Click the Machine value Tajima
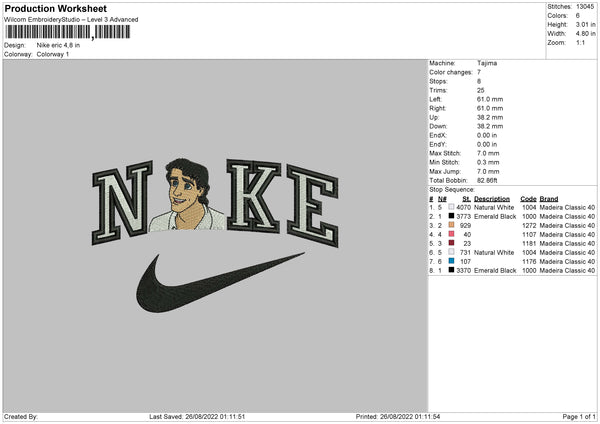 [487, 63]
